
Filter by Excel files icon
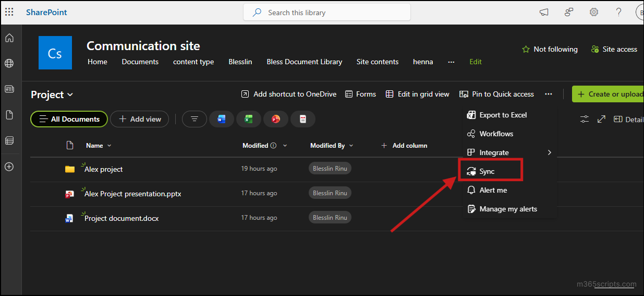[249, 119]
